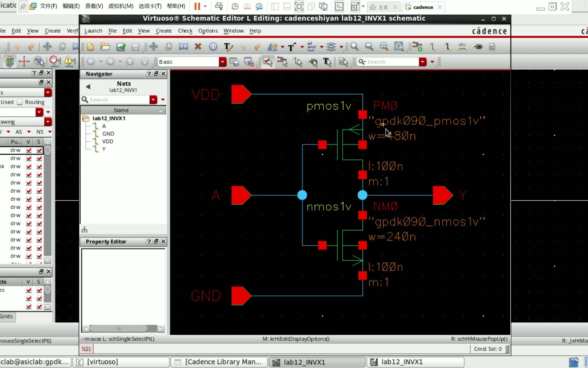
Task: Open the rawing dropdown in left panel
Action: [48, 122]
